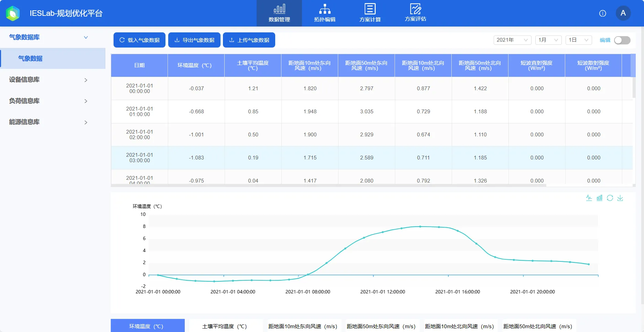Viewport: 644px width, 332px height.
Task: Open the 数据管理 module icon
Action: pos(279,13)
